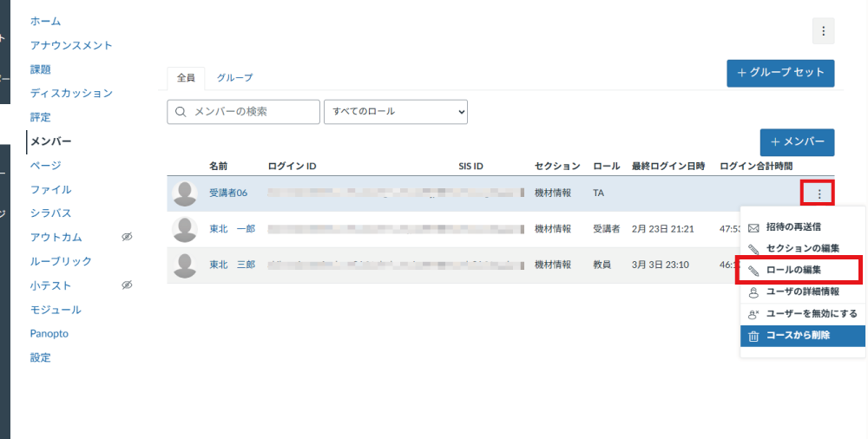
Task: Open 課題 in course navigation
Action: [x=41, y=69]
